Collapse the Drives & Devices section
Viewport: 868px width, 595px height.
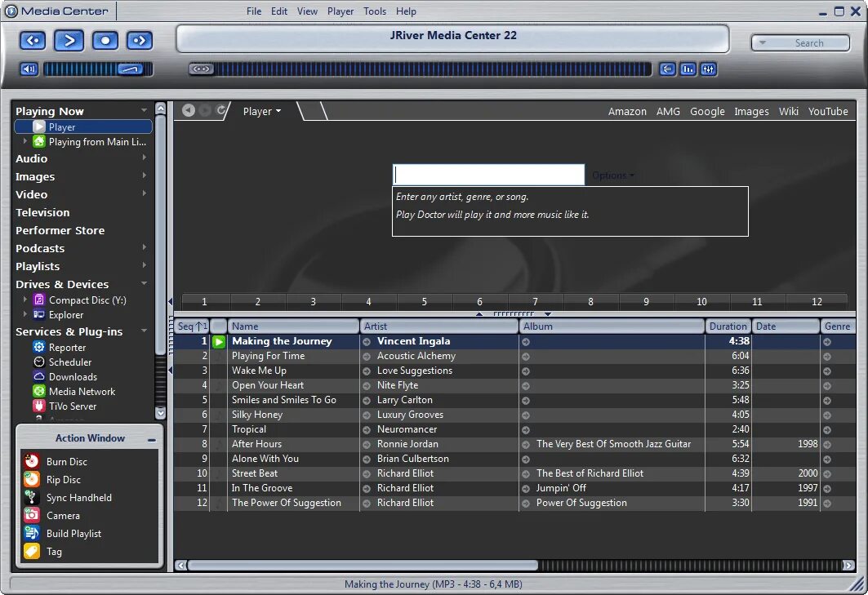coord(144,283)
